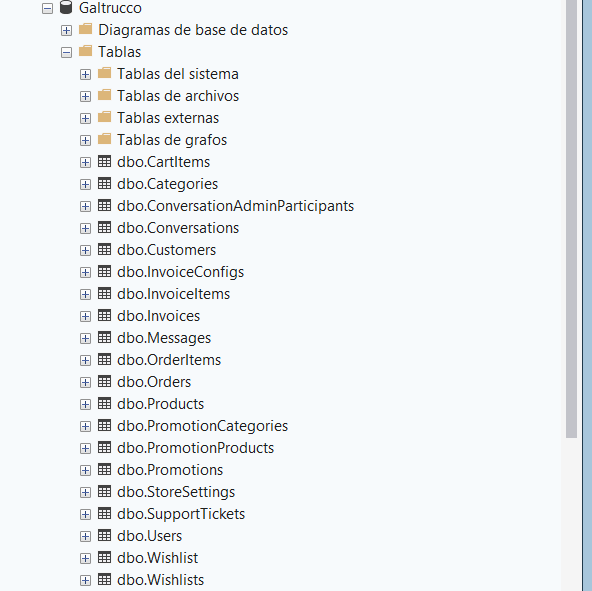
Task: Select dbo.ConversationAdminParticipants name
Action: 236,206
